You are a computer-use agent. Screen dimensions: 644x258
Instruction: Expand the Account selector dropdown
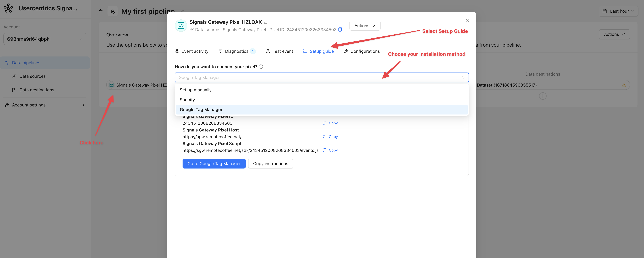pos(44,39)
